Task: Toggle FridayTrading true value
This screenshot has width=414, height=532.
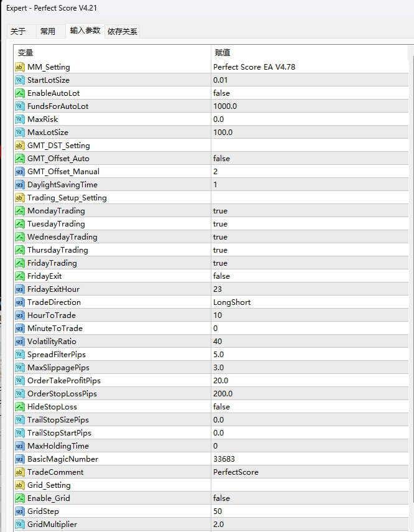Action: 221,263
